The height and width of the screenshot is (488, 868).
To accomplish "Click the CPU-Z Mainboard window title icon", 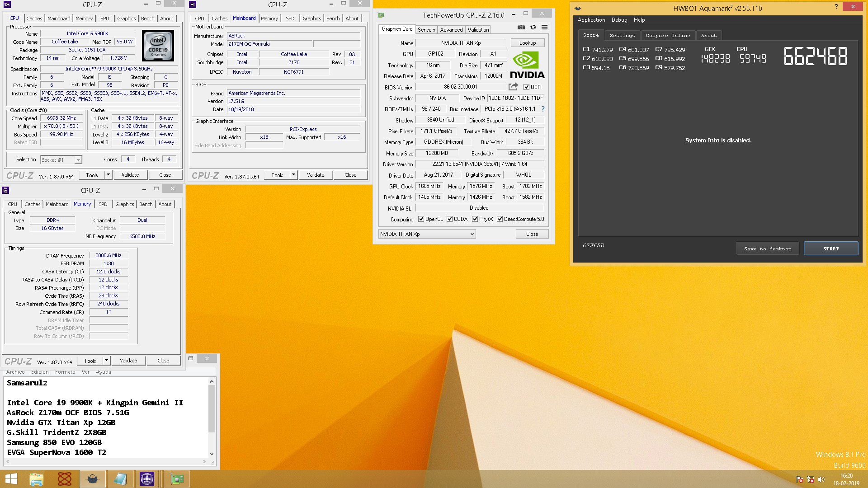I will pyautogui.click(x=193, y=5).
